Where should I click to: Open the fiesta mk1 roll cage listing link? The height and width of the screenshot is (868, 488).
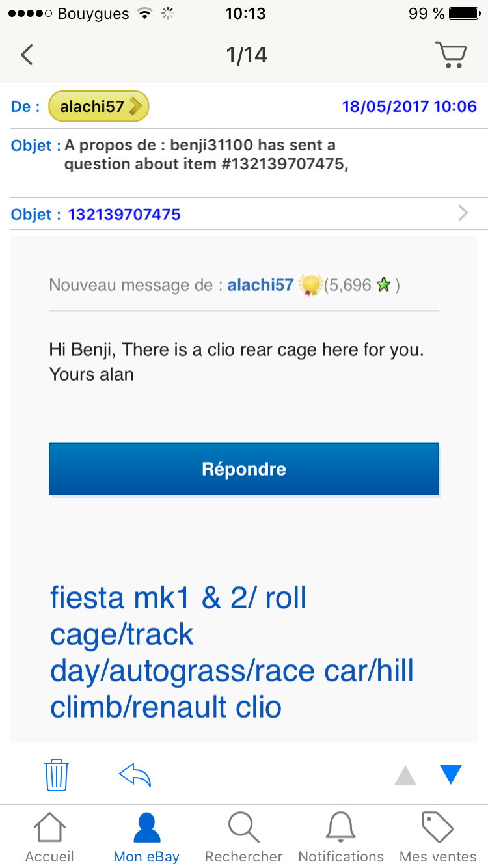pos(232,651)
